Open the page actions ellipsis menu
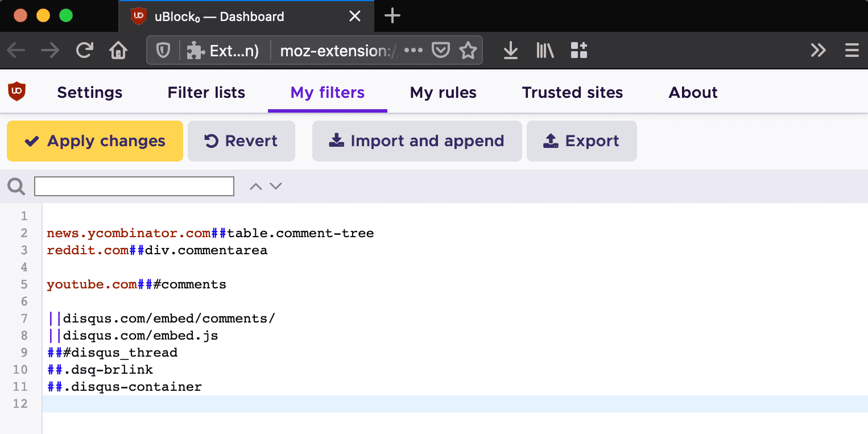This screenshot has height=434, width=868. pos(414,50)
